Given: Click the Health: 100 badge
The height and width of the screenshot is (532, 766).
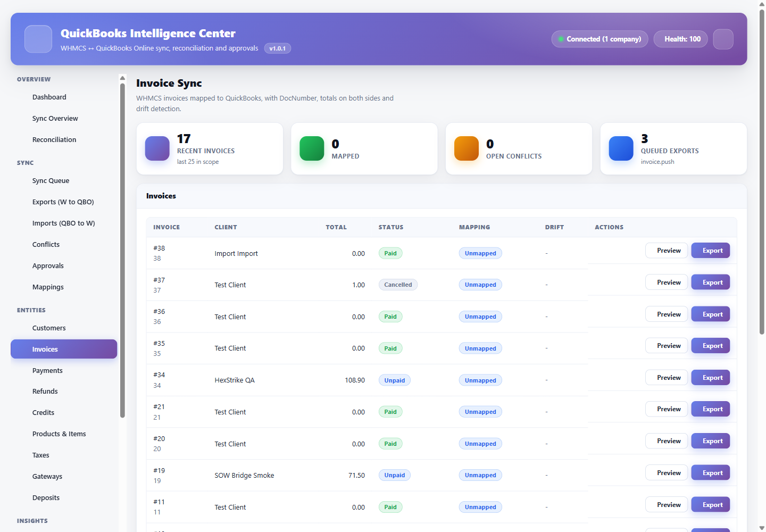Looking at the screenshot, I should 680,39.
